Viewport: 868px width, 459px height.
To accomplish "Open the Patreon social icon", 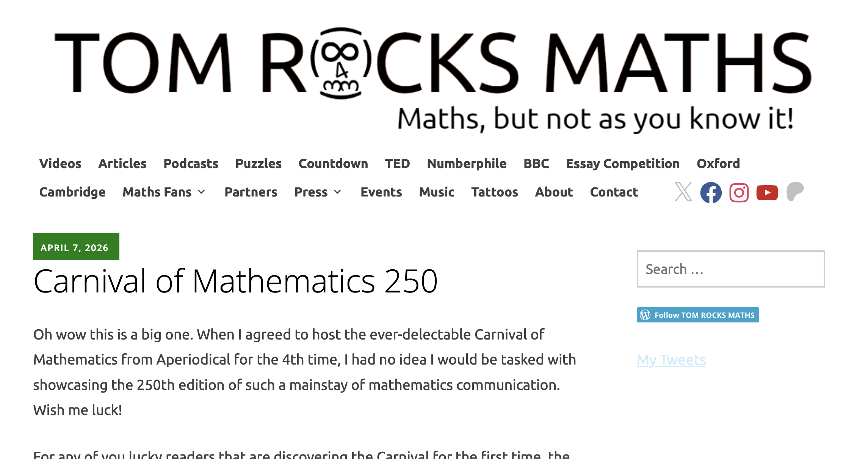I will (x=795, y=192).
